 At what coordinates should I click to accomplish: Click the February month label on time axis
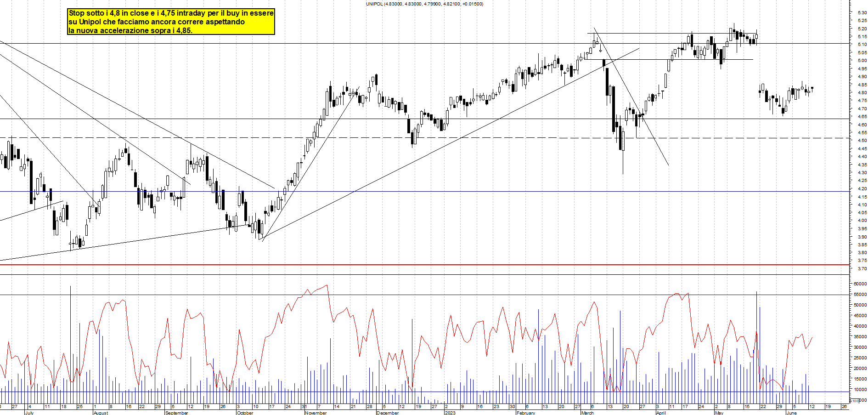[526, 413]
